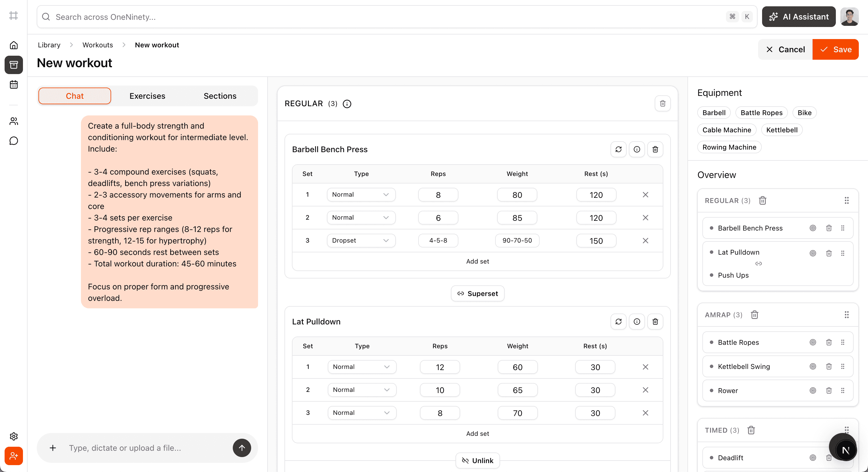
Task: Open info icon for Lat Pulldown exercise
Action: point(637,322)
